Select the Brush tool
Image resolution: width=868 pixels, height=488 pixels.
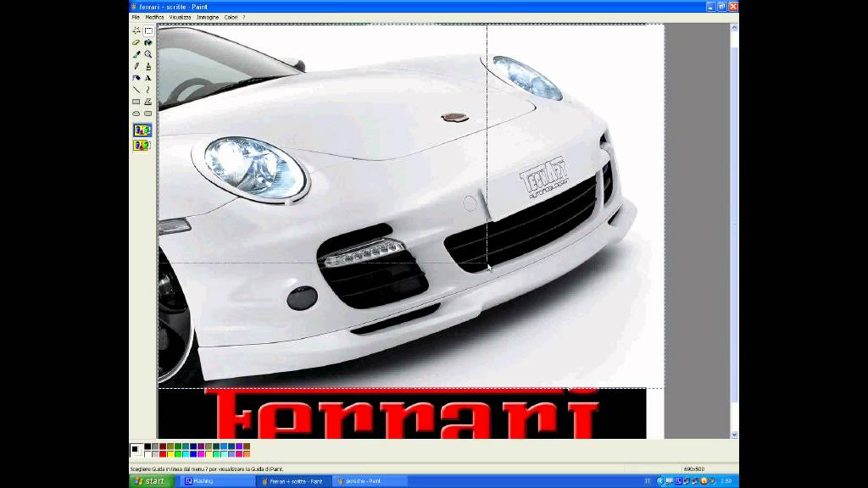pyautogui.click(x=148, y=66)
